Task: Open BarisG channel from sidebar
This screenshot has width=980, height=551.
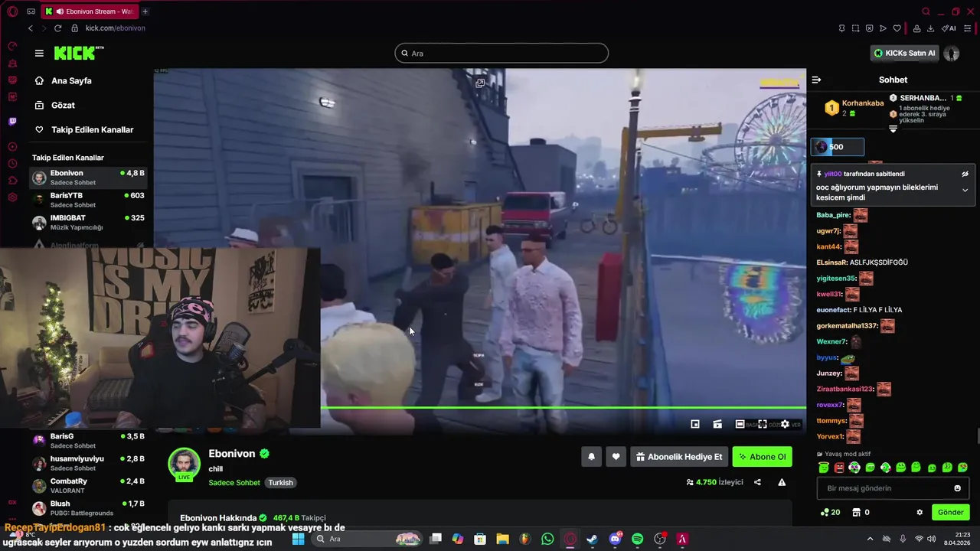Action: (x=88, y=441)
